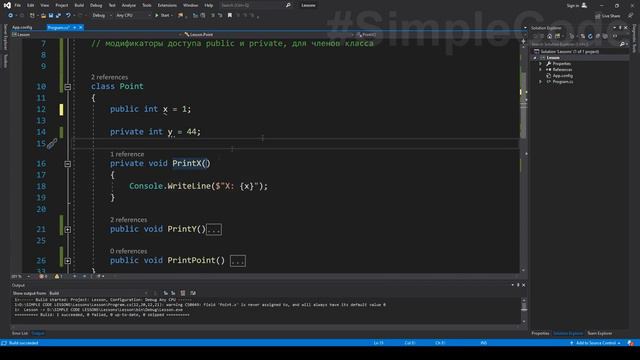The height and width of the screenshot is (360, 640).
Task: Click the '0 references' CodeLens above PrintPoint
Action: 128,251
